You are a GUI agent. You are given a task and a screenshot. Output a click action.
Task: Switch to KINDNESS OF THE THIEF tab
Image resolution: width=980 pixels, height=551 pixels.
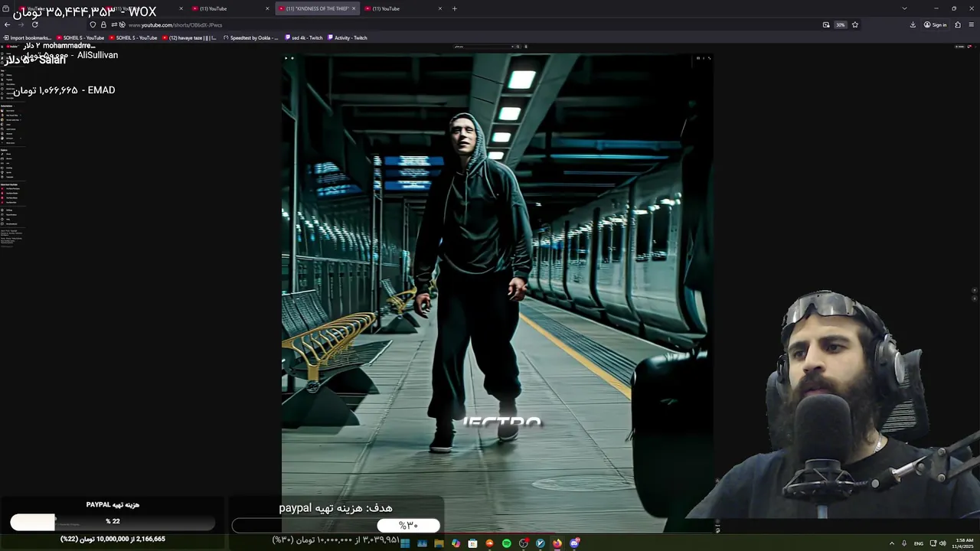tap(316, 8)
